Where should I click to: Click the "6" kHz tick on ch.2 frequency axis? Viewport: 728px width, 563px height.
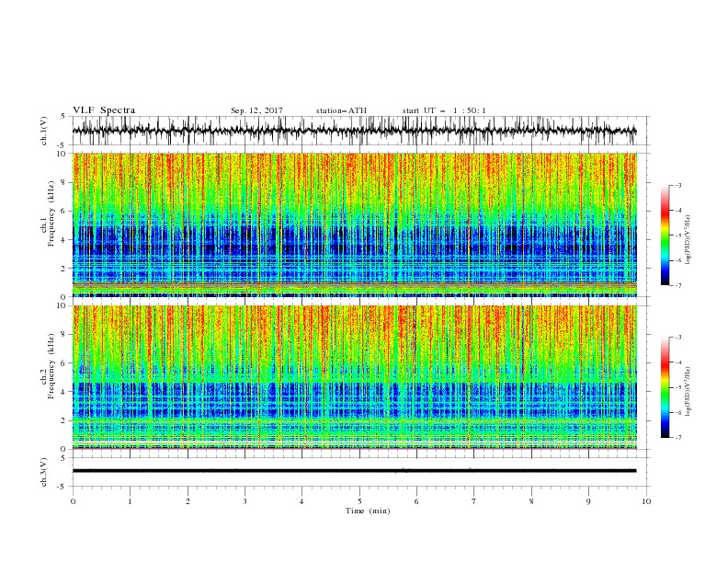point(65,363)
